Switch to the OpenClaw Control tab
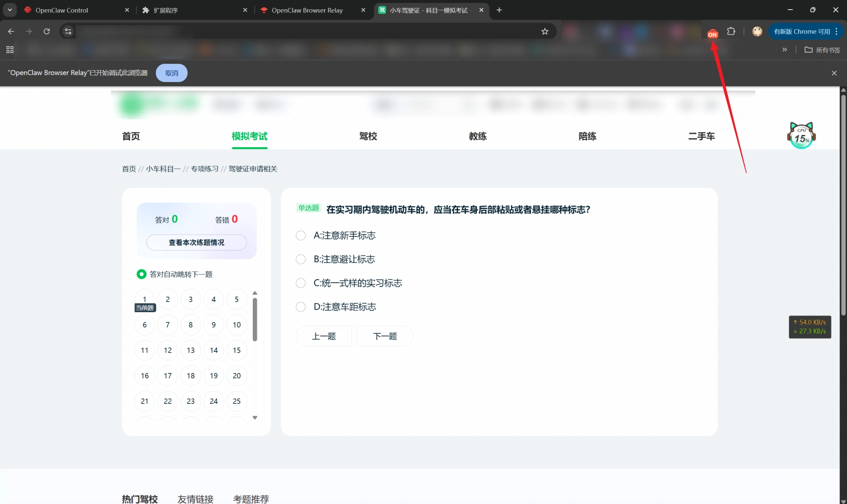 point(62,10)
